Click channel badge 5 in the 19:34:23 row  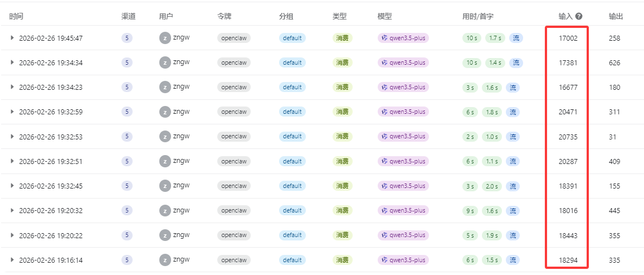click(x=127, y=87)
